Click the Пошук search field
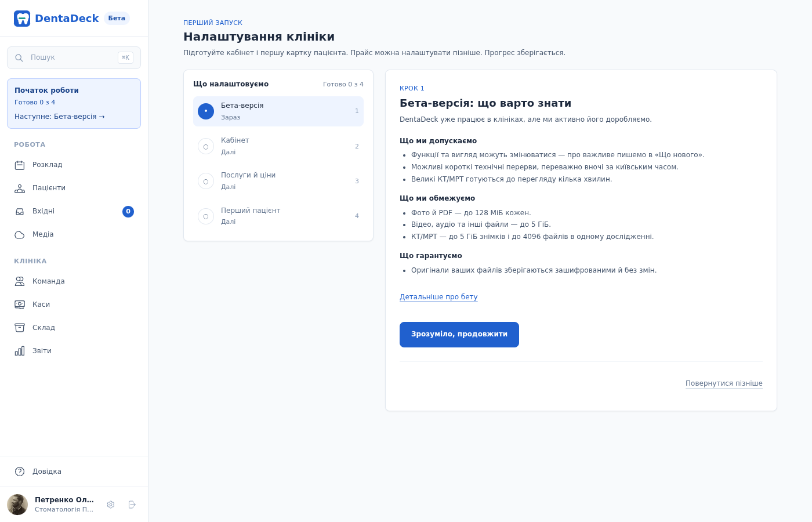 pyautogui.click(x=74, y=58)
